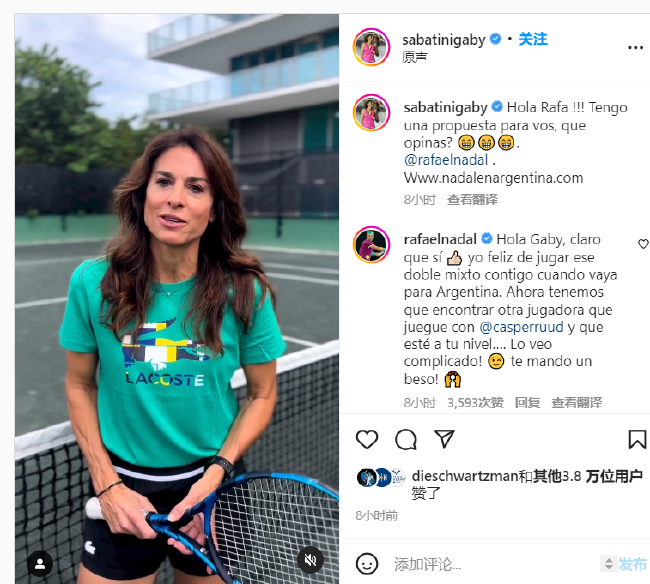Open @casperruud mention link

click(521, 327)
